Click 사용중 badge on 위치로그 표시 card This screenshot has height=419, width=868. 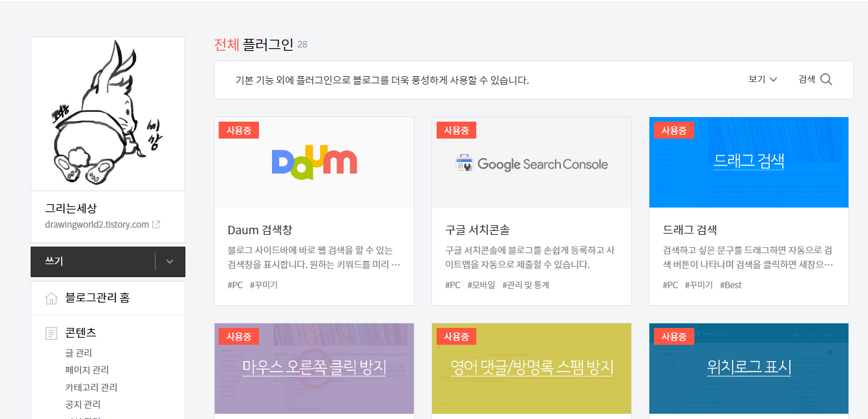[674, 336]
